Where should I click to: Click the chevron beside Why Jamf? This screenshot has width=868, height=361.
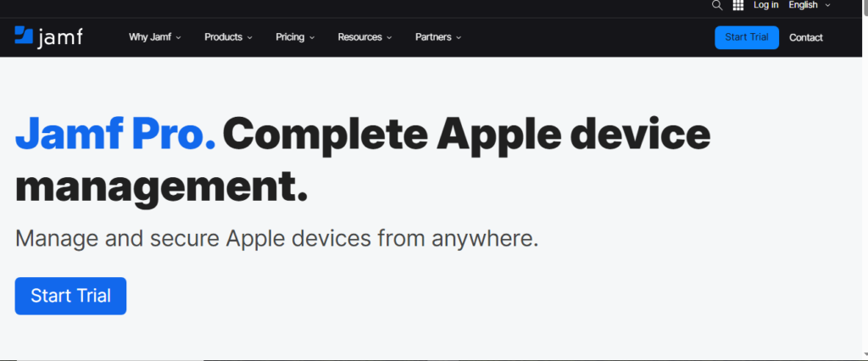(x=178, y=37)
